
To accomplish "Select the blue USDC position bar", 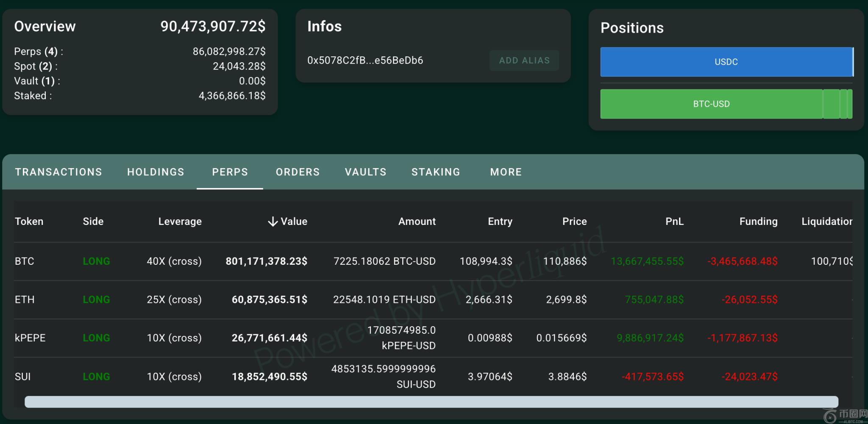I will pos(726,62).
